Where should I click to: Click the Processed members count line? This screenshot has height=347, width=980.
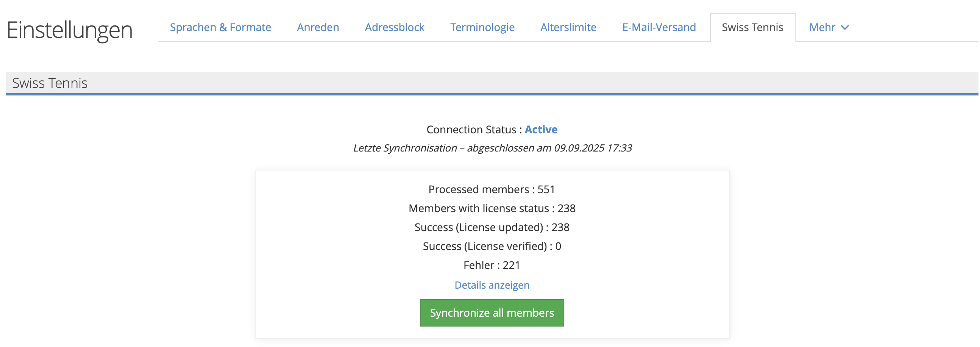pos(492,189)
